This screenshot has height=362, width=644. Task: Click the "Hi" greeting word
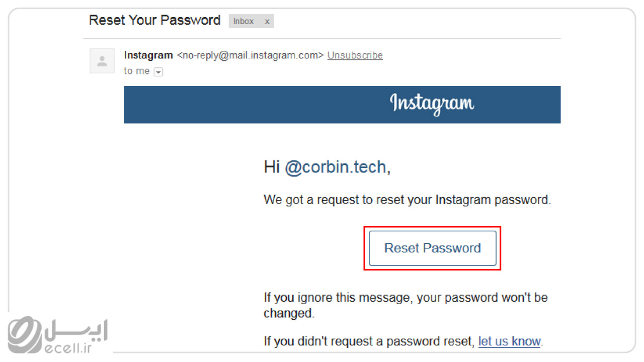[x=272, y=167]
